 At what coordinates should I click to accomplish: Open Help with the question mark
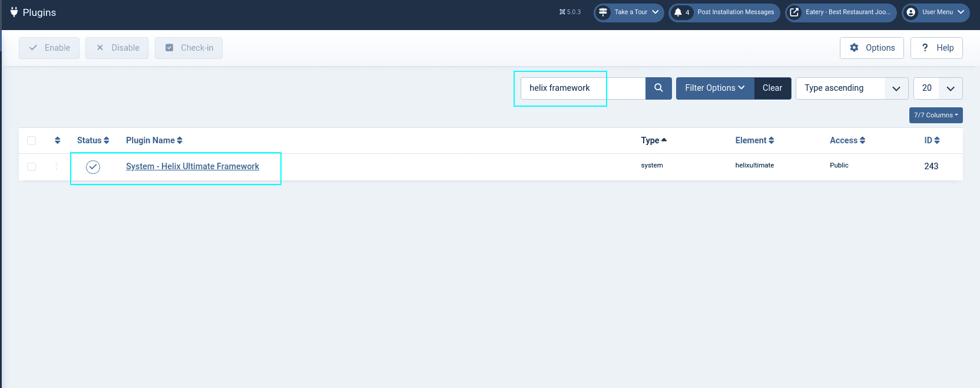tap(936, 48)
